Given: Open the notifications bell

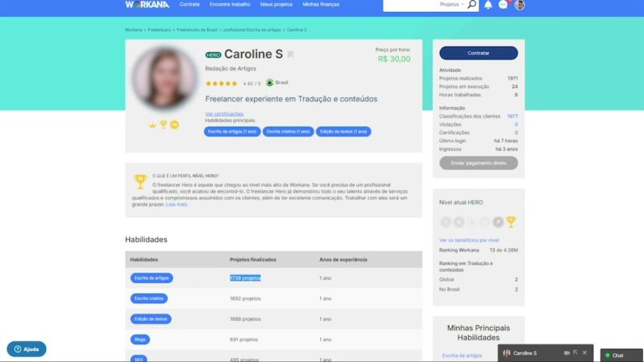Looking at the screenshot, I should coord(488,5).
